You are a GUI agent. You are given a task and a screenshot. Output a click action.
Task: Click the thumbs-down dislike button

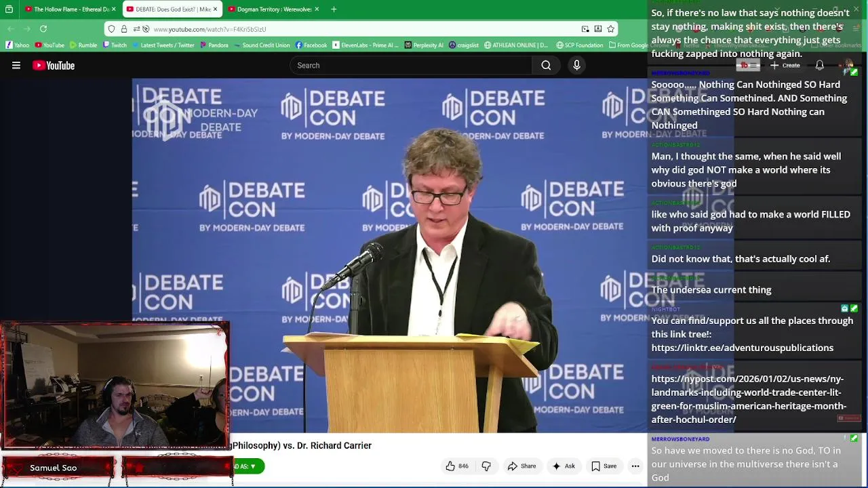[486, 466]
